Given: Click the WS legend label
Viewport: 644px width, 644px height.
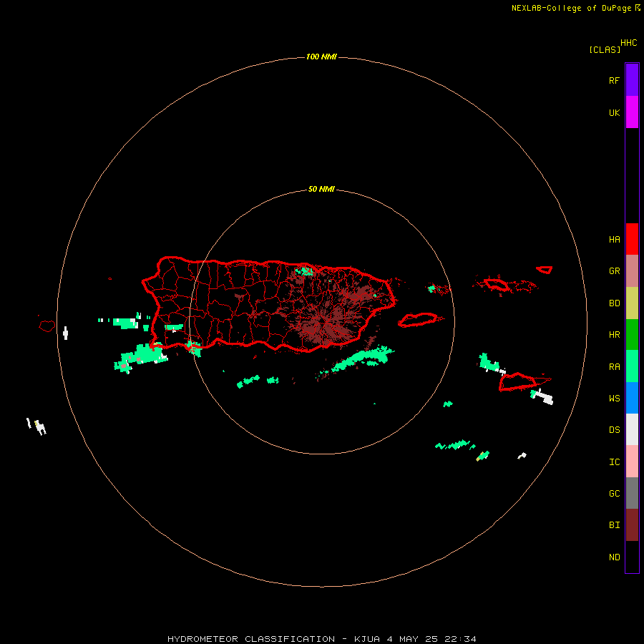Looking at the screenshot, I should (614, 398).
